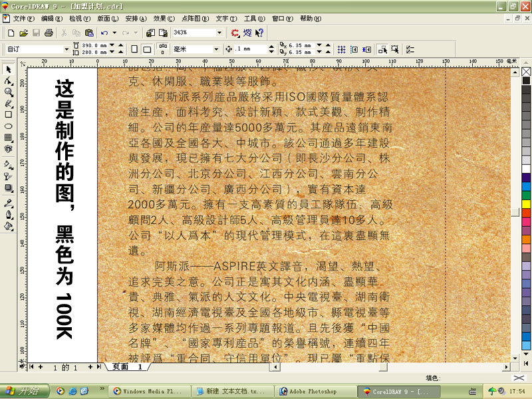532x399 pixels.
Task: Open the units 毫米 dropdown
Action: point(216,49)
